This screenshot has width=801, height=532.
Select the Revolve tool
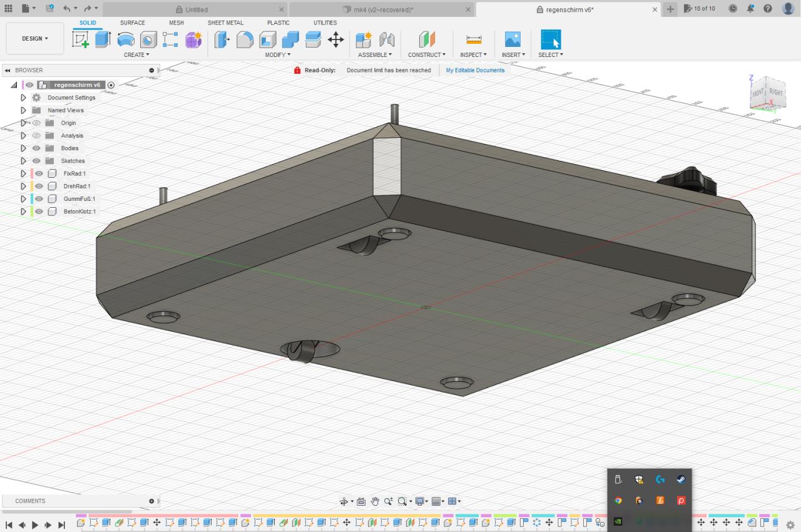pyautogui.click(x=126, y=40)
